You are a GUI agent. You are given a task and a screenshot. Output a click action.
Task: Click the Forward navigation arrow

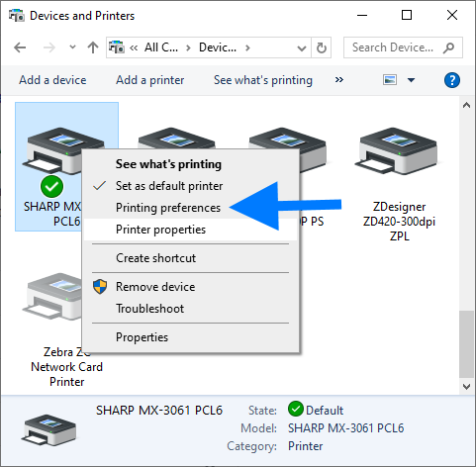tap(49, 47)
